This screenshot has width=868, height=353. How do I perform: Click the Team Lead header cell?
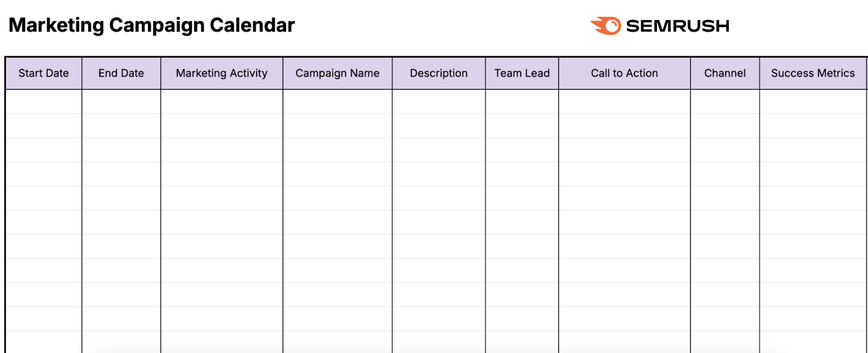(522, 73)
